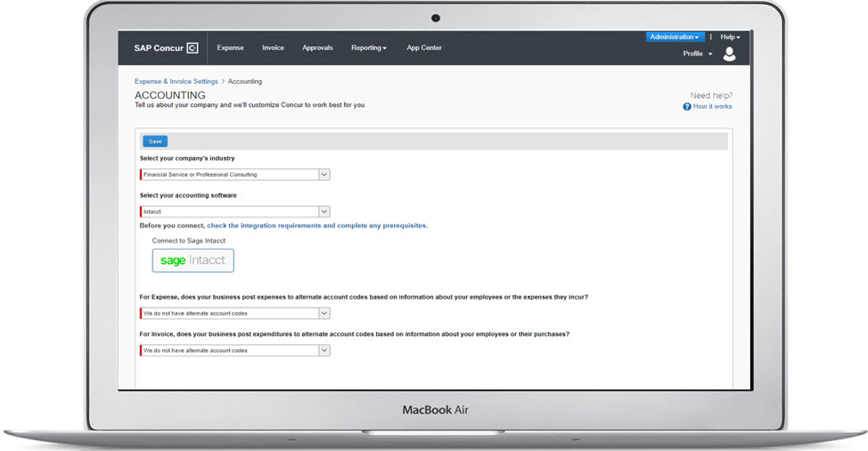Follow the Expense & Invoice Settings breadcrumb
This screenshot has width=868, height=451.
point(176,81)
